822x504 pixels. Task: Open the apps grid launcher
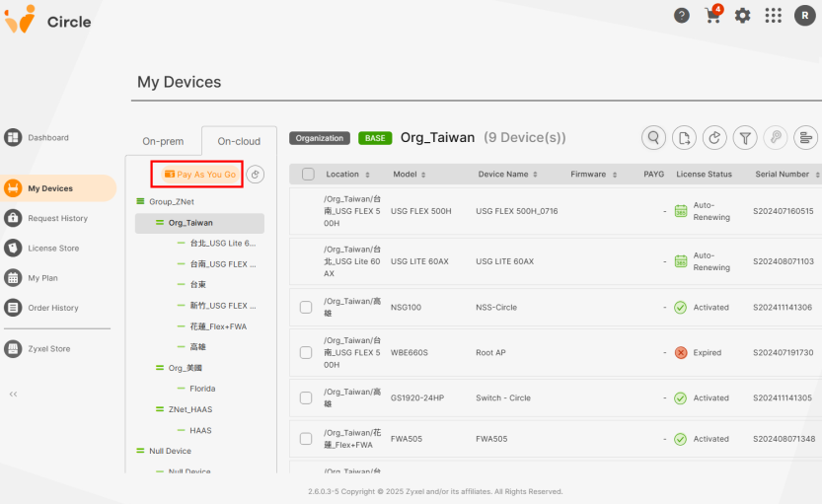click(x=774, y=16)
